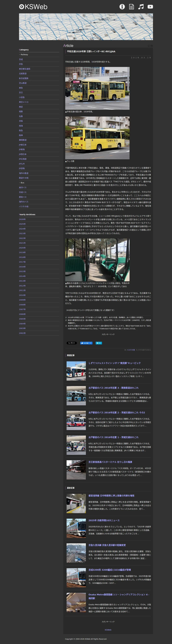Open the 京成バス category
172x644 pixels.
click(23, 192)
